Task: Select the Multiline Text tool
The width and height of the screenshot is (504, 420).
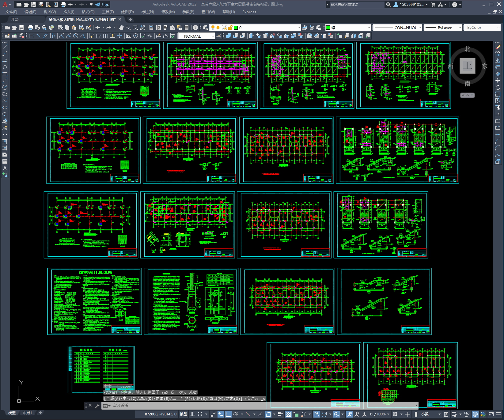Action: tap(5, 168)
